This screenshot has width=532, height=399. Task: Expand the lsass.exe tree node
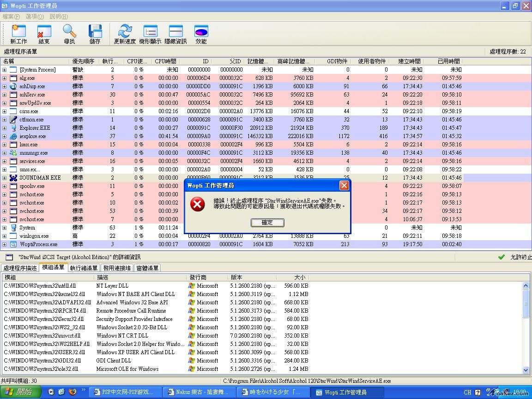coord(4,145)
